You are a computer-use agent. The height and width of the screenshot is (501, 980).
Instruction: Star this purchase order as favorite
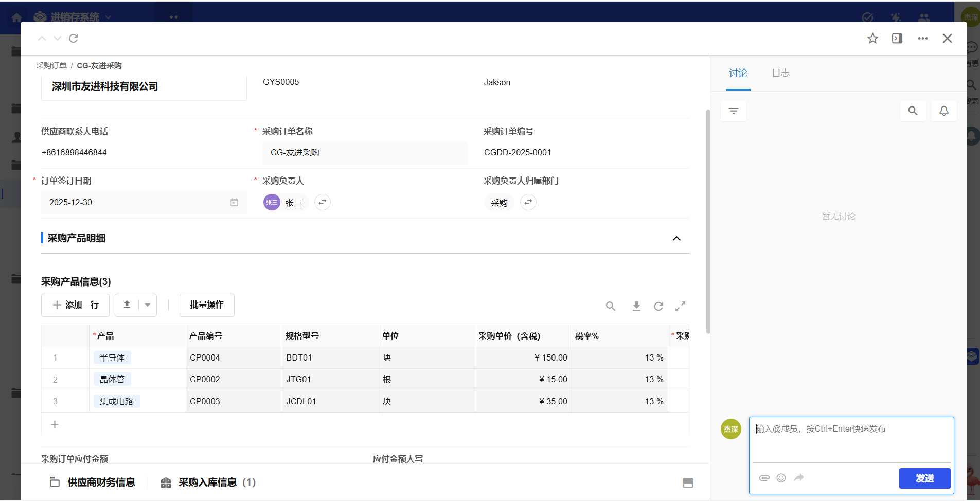872,39
